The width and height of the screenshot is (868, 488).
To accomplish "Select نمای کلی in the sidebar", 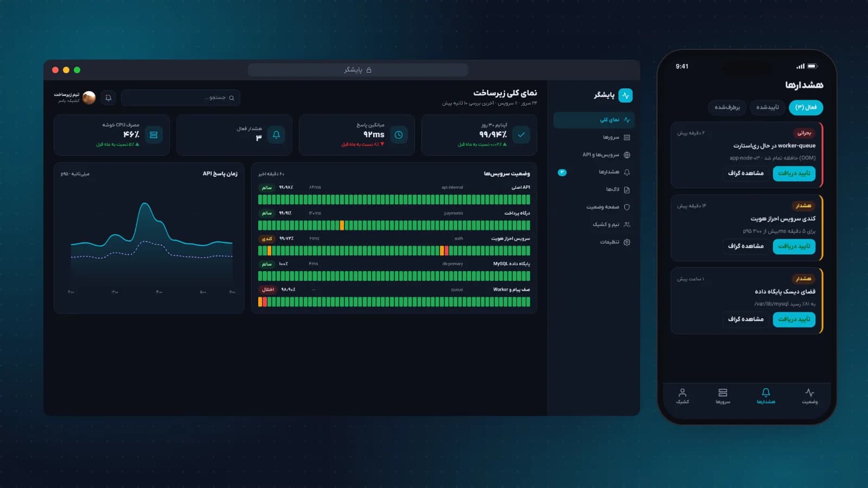I will coord(593,120).
